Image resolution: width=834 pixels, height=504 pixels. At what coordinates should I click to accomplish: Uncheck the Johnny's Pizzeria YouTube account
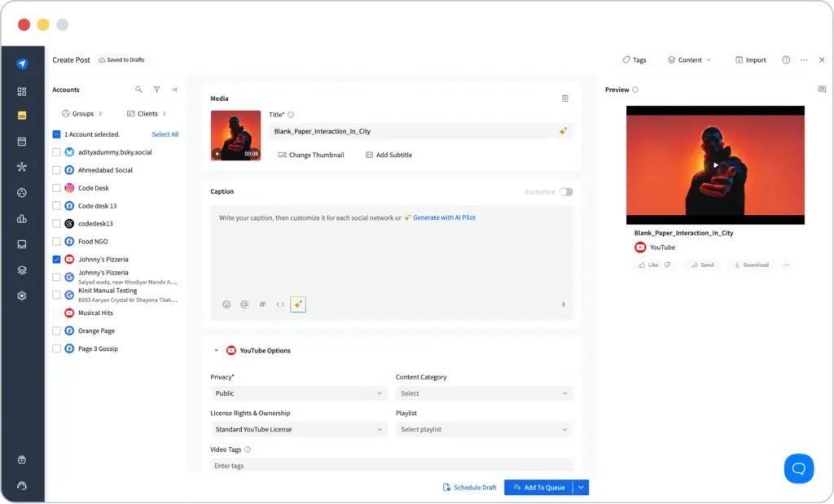click(56, 259)
